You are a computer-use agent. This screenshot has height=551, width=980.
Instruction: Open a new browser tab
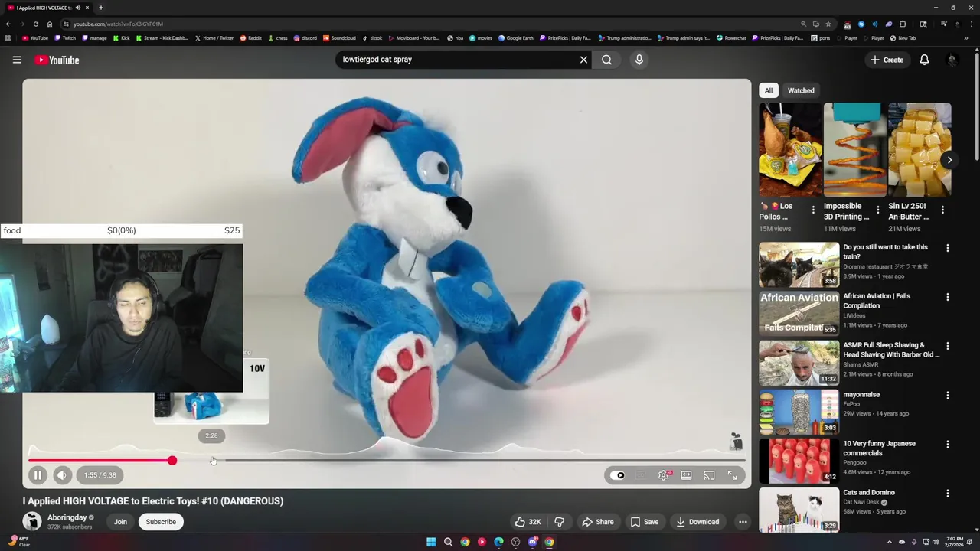click(x=100, y=8)
